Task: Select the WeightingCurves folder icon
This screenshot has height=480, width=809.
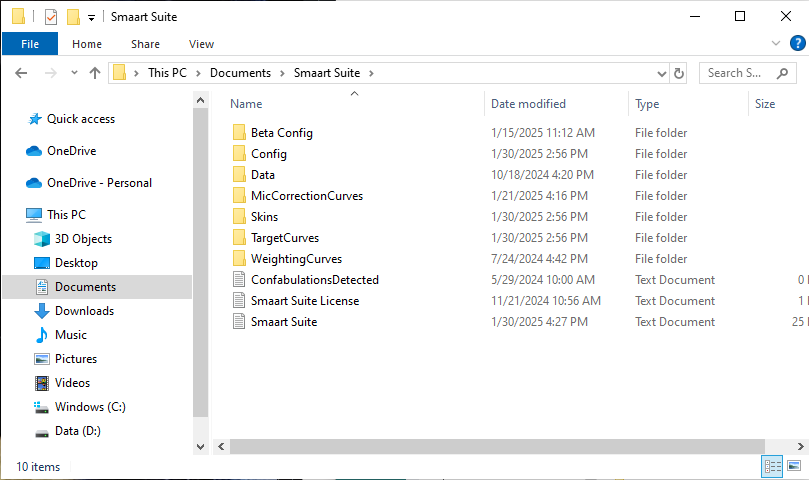Action: coord(239,259)
